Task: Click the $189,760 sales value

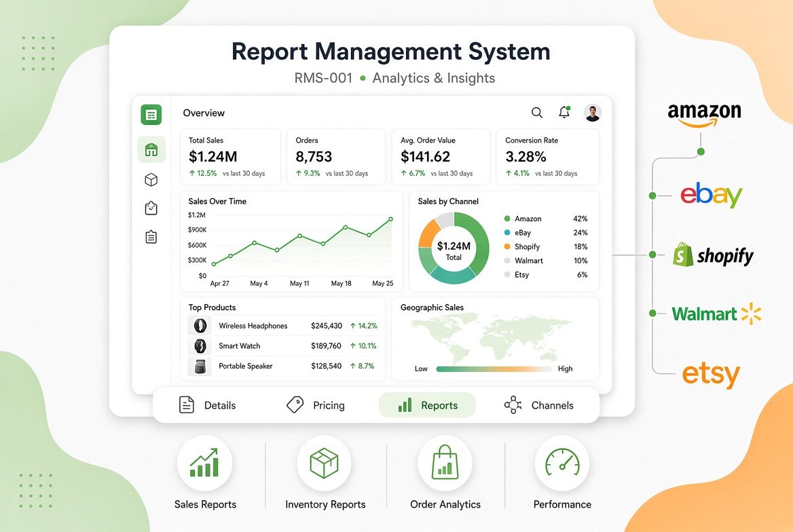Action: point(326,346)
